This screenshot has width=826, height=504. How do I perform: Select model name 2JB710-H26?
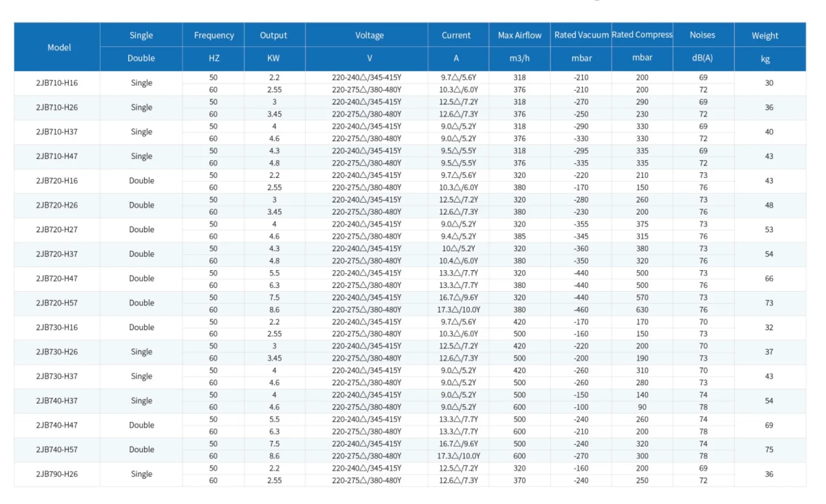point(57,107)
